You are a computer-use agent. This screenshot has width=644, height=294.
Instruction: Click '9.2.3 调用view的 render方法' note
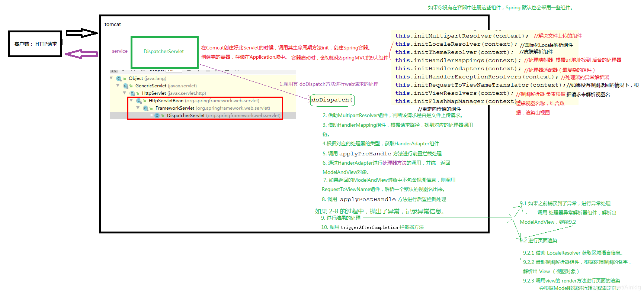(572, 281)
